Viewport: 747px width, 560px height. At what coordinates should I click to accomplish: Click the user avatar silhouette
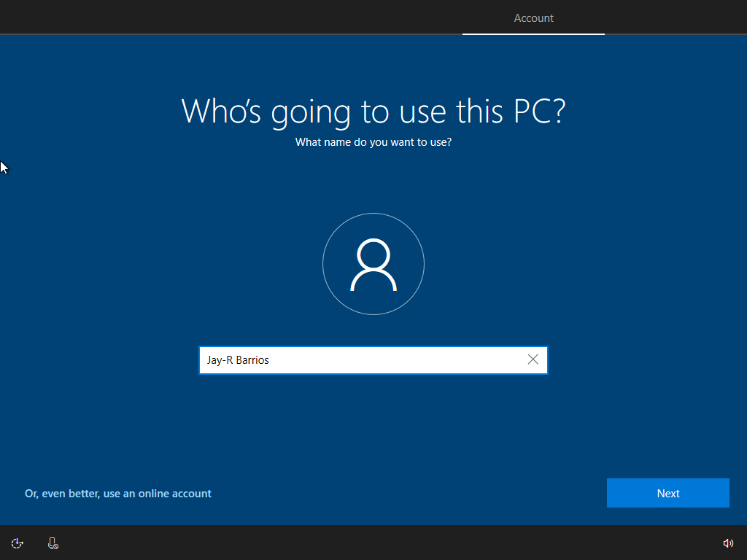(373, 264)
